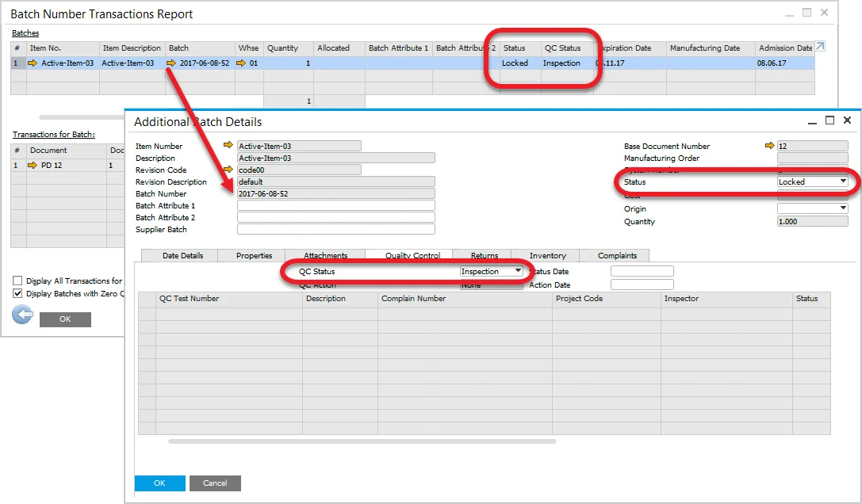Click into the Supplier Batch field

pos(335,229)
